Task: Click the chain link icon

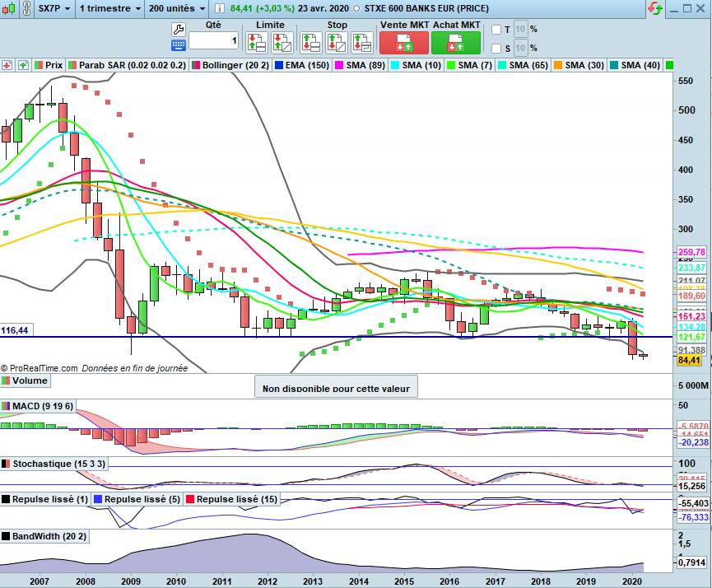Action: pos(27,7)
